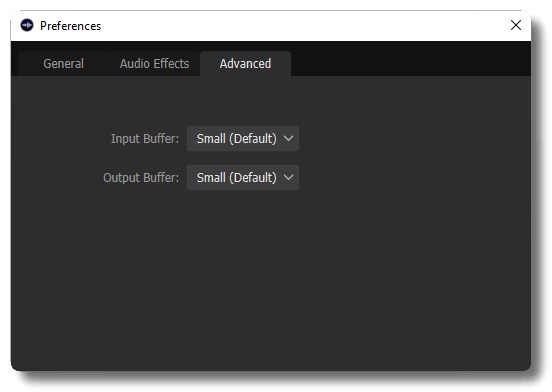Image resolution: width=552 pixels, height=392 pixels.
Task: Click the Preferences window title text
Action: coord(70,26)
